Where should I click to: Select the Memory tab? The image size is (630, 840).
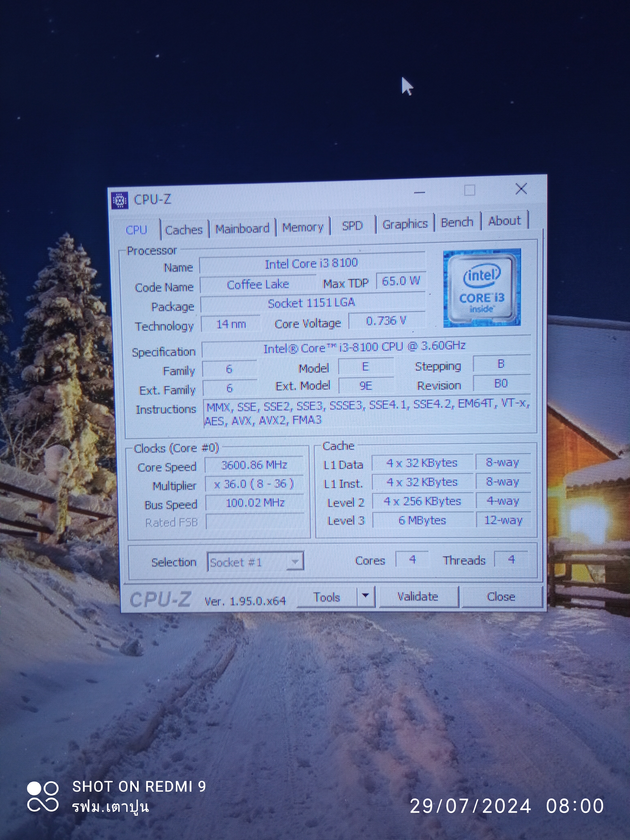coord(303,227)
